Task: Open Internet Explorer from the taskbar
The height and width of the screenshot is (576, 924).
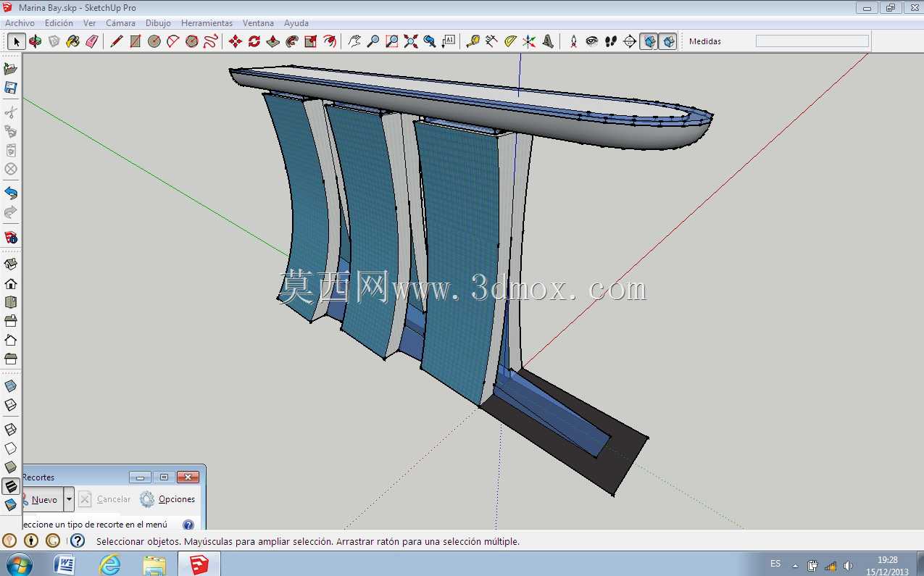Action: 109,564
